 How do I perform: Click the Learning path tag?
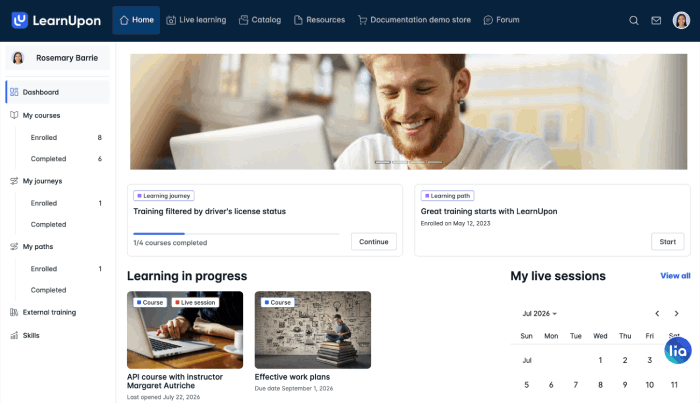click(447, 195)
